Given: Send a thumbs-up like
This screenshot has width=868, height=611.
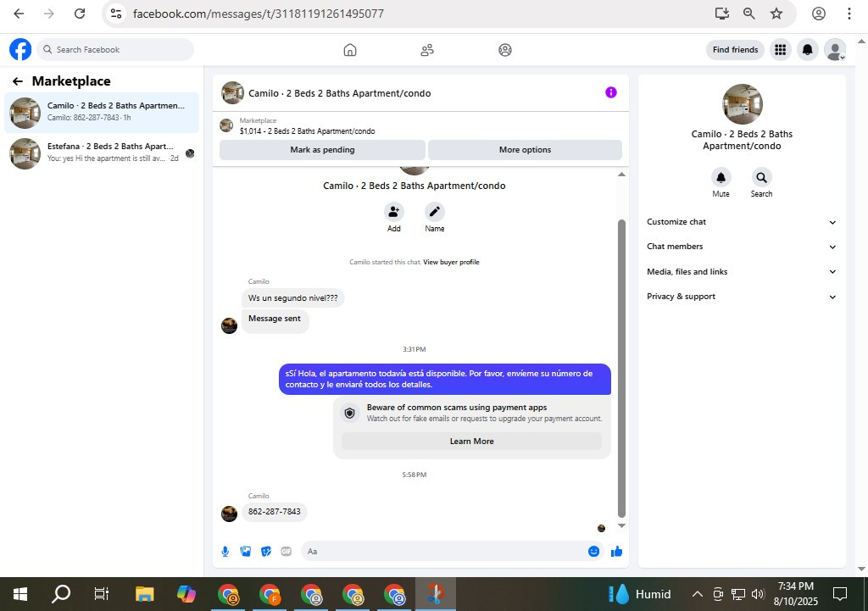Looking at the screenshot, I should pos(617,551).
